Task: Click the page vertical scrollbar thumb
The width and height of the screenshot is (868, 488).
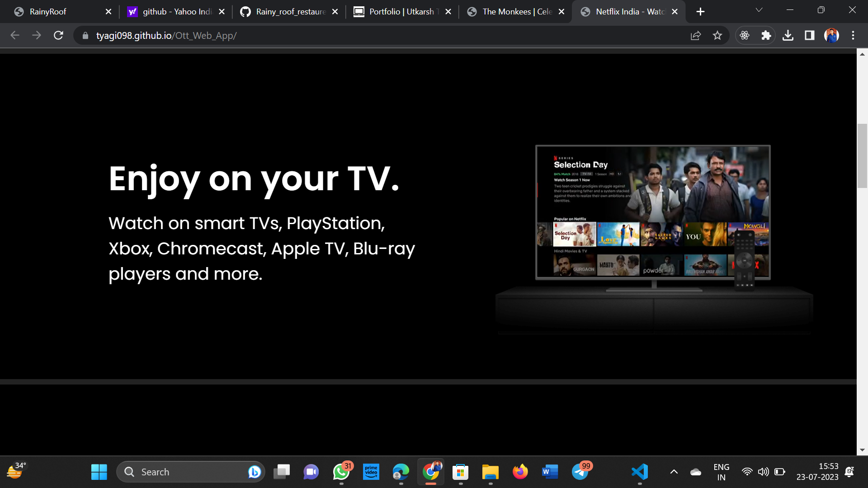Action: point(862,156)
